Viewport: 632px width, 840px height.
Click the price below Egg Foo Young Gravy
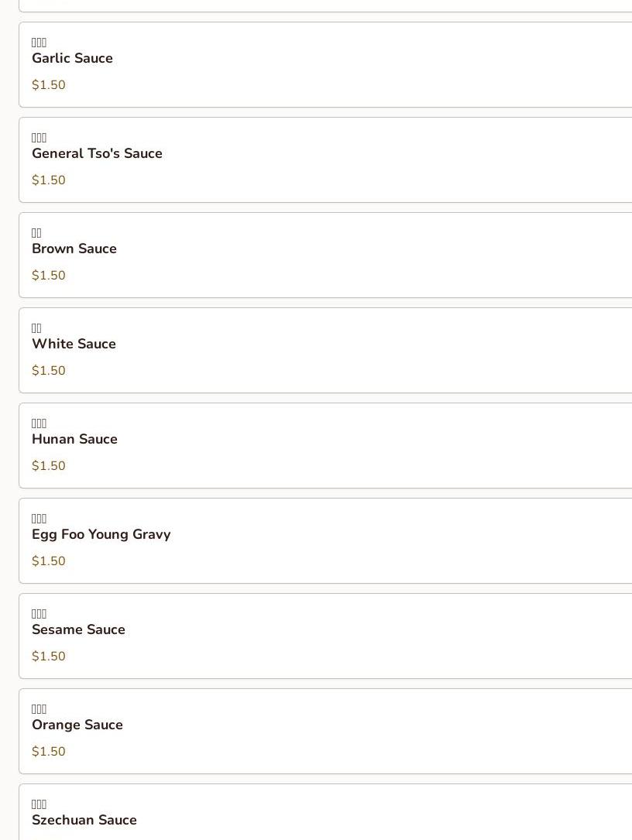(x=49, y=561)
